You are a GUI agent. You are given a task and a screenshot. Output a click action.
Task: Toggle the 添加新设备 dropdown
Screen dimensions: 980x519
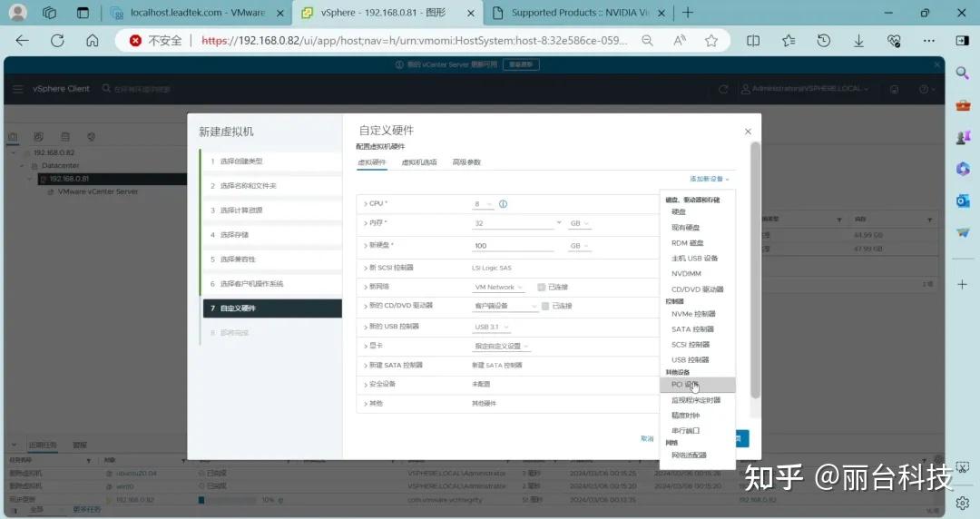point(710,179)
